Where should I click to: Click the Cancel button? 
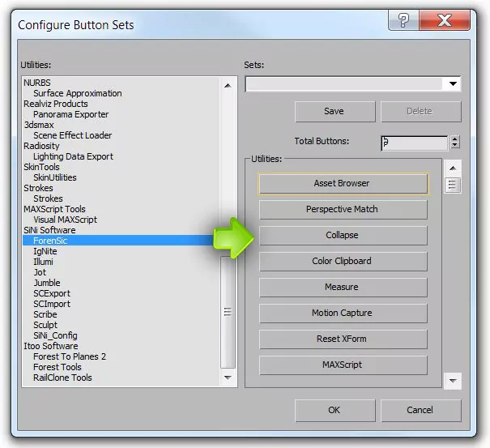(420, 411)
